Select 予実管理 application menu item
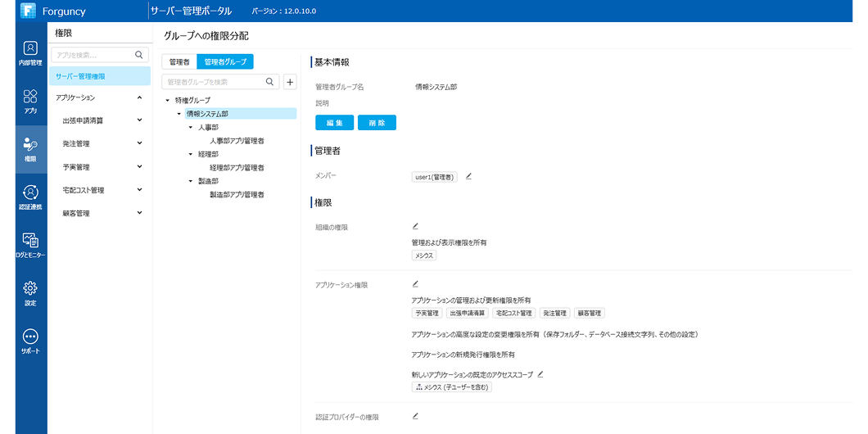This screenshot has width=868, height=434. (x=76, y=166)
